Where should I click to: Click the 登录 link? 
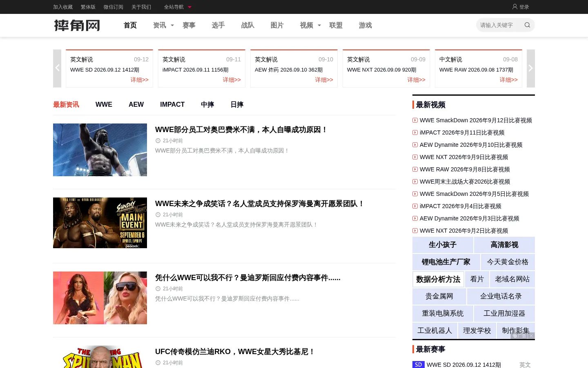524,7
